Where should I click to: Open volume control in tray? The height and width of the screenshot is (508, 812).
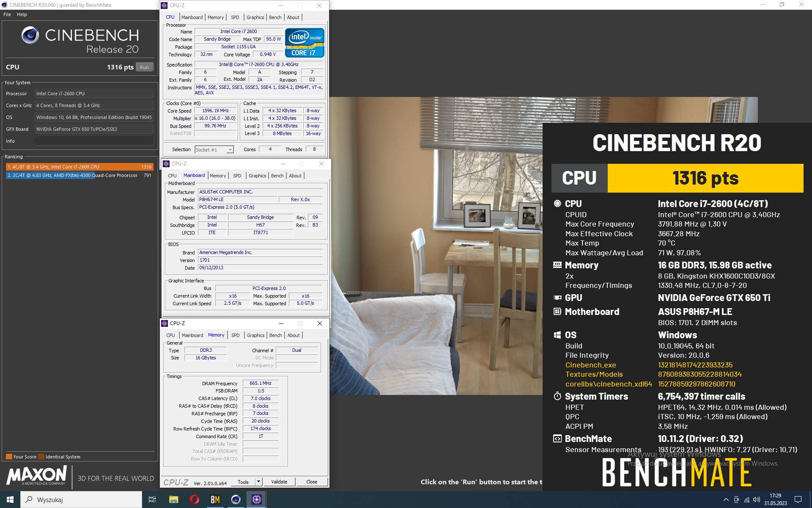coord(757,500)
